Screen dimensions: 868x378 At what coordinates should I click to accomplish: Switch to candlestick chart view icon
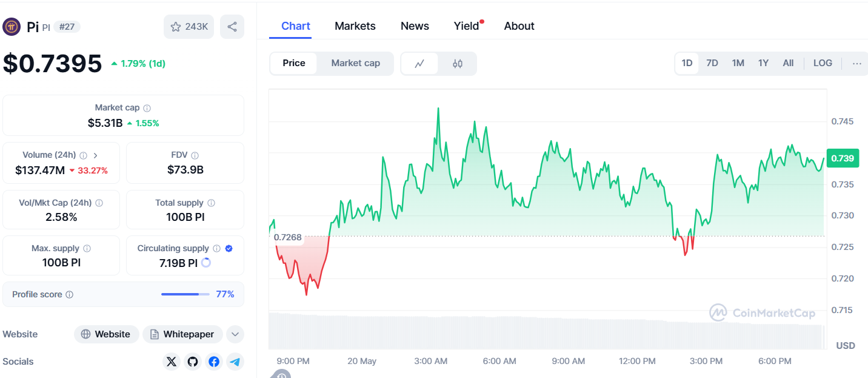(x=458, y=63)
